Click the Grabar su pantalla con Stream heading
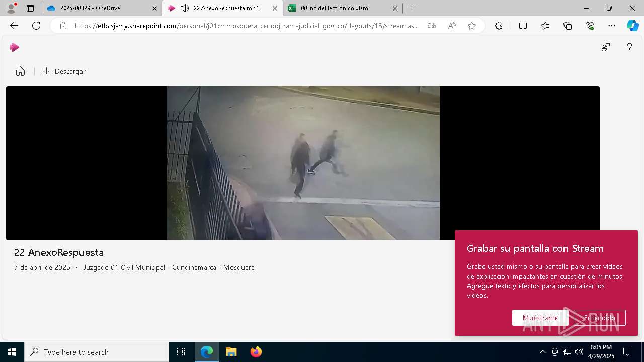Screen dimensions: 644x362 (535, 248)
